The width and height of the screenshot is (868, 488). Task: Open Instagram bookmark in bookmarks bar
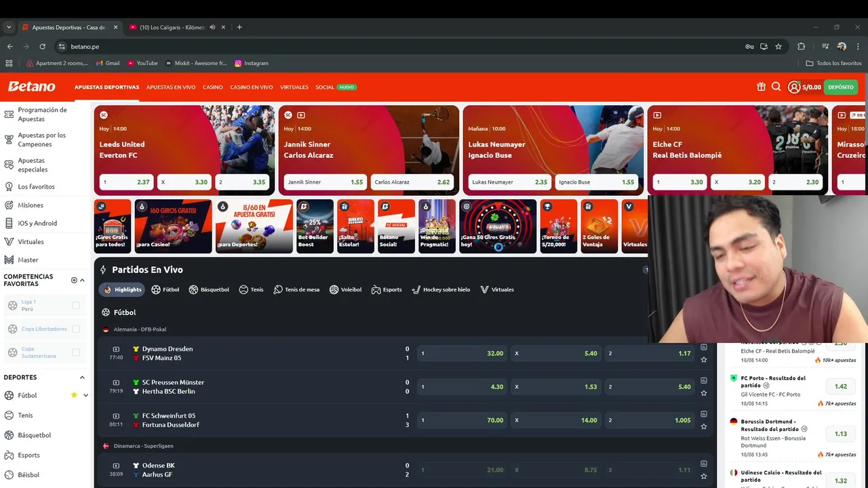pos(252,63)
